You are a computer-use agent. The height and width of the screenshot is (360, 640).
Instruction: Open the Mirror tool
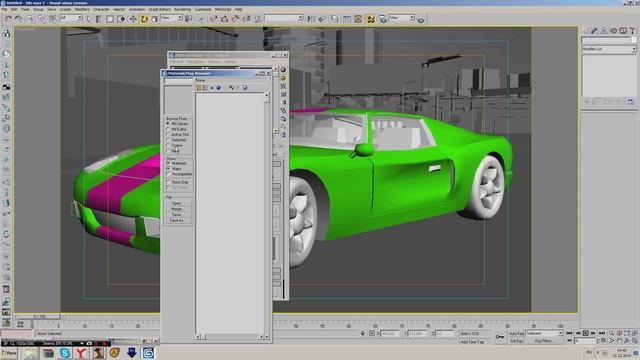311,18
